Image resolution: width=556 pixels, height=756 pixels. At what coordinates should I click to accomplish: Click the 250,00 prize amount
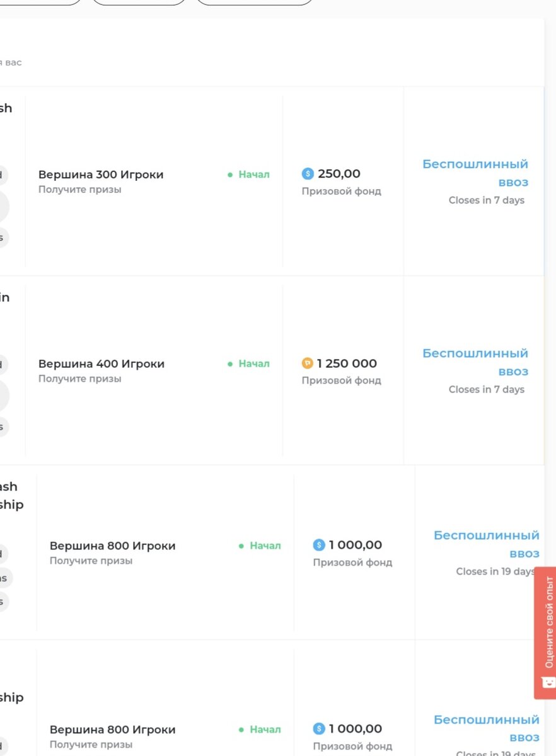[x=339, y=174]
